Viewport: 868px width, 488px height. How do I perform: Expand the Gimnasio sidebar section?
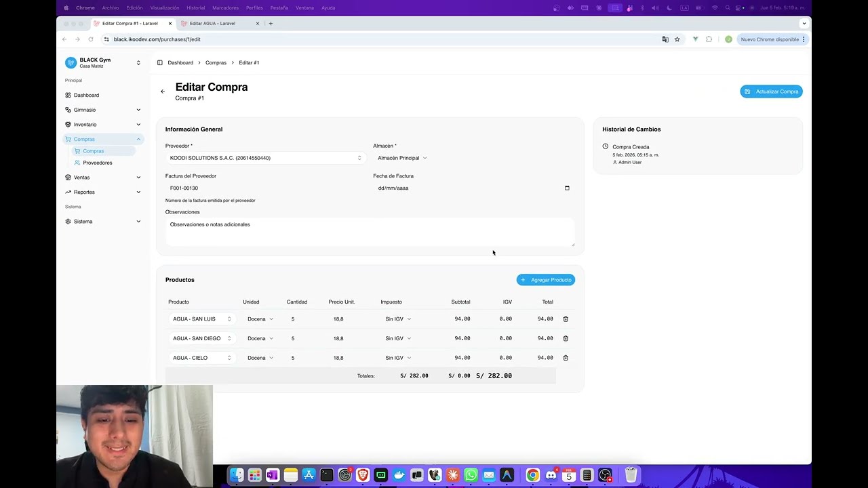click(x=103, y=110)
